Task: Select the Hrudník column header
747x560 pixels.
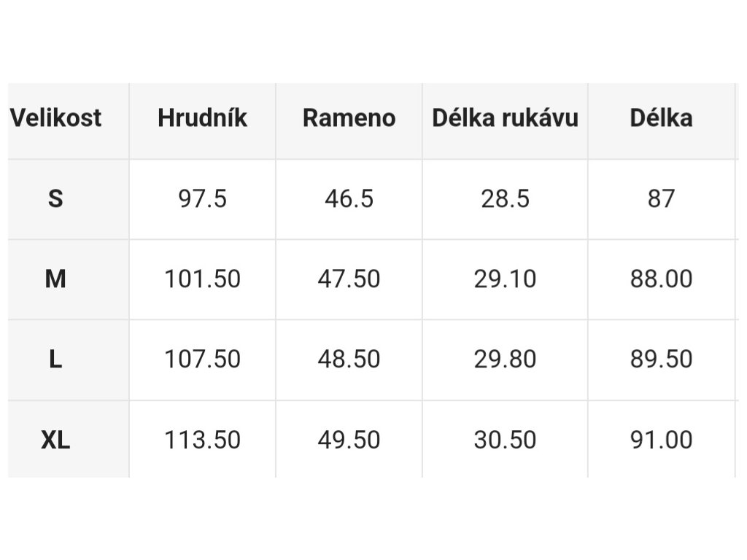Action: 203,117
